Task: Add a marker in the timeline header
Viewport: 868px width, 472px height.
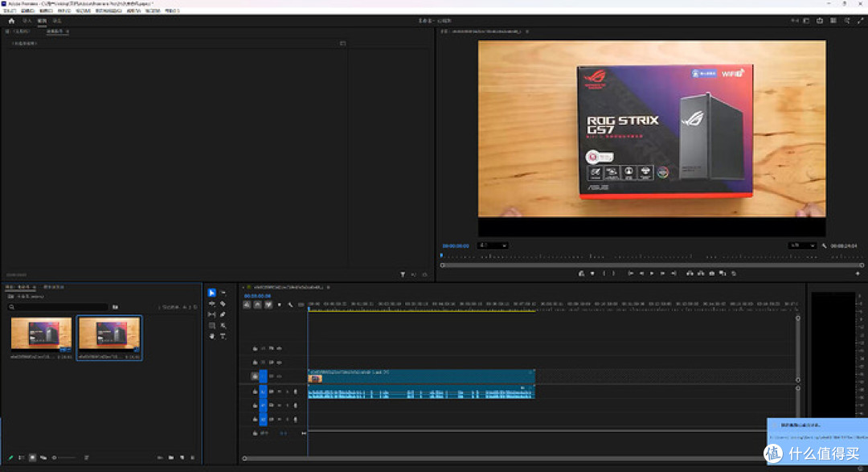Action: pos(279,305)
